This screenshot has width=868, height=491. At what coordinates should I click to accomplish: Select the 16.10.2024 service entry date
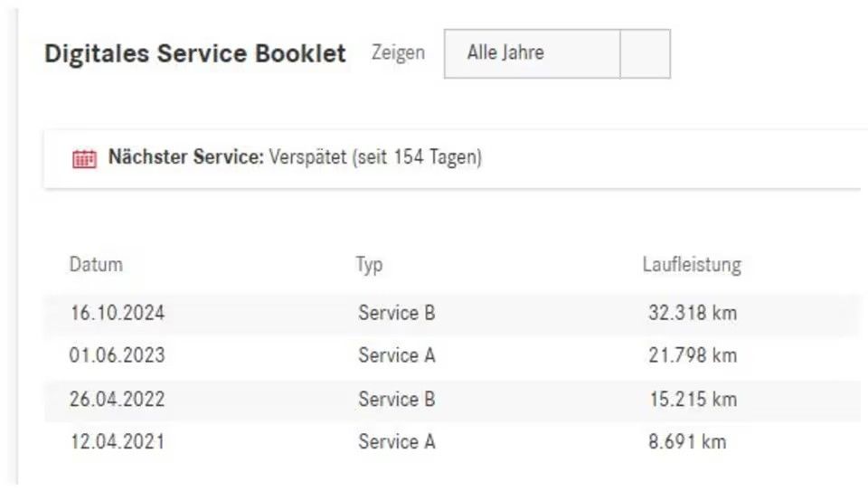(x=118, y=314)
